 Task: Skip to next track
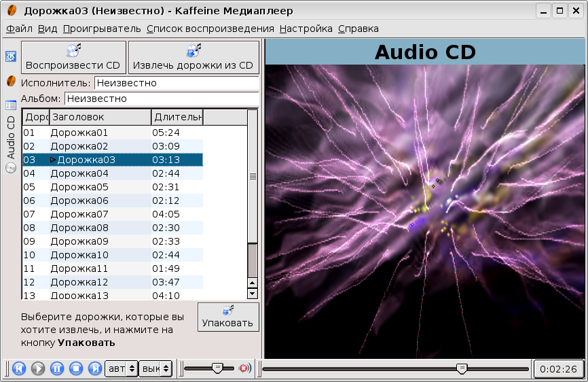click(95, 368)
